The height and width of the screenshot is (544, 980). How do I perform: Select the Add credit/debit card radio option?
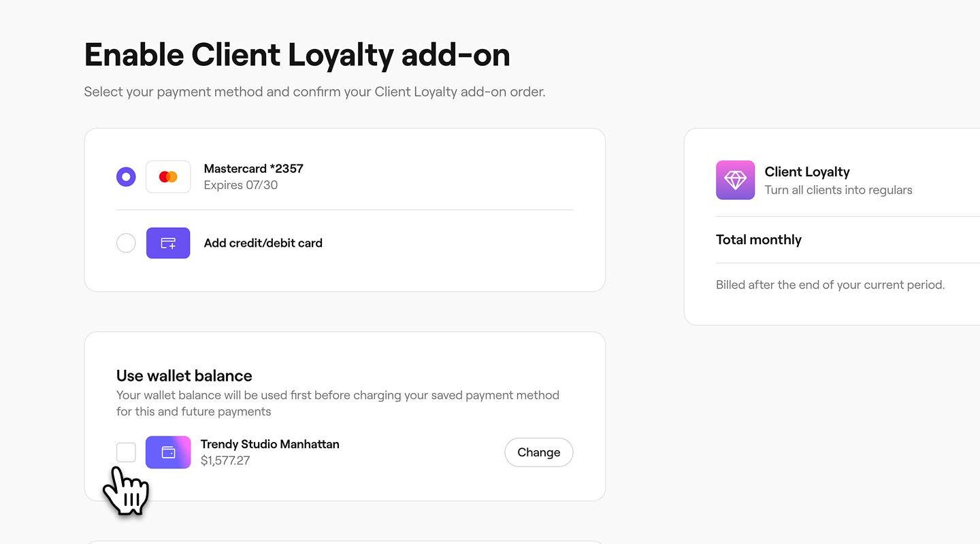(x=126, y=243)
